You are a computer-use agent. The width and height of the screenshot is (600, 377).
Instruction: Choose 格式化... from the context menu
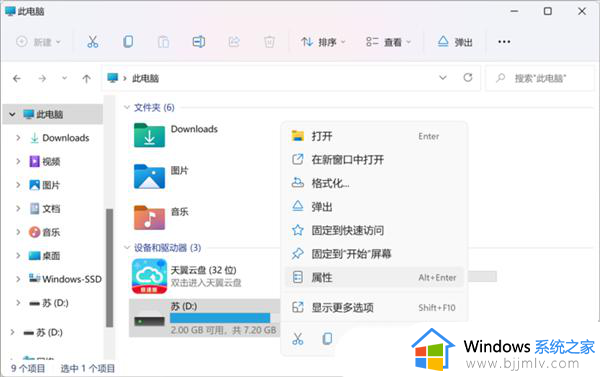pos(375,183)
